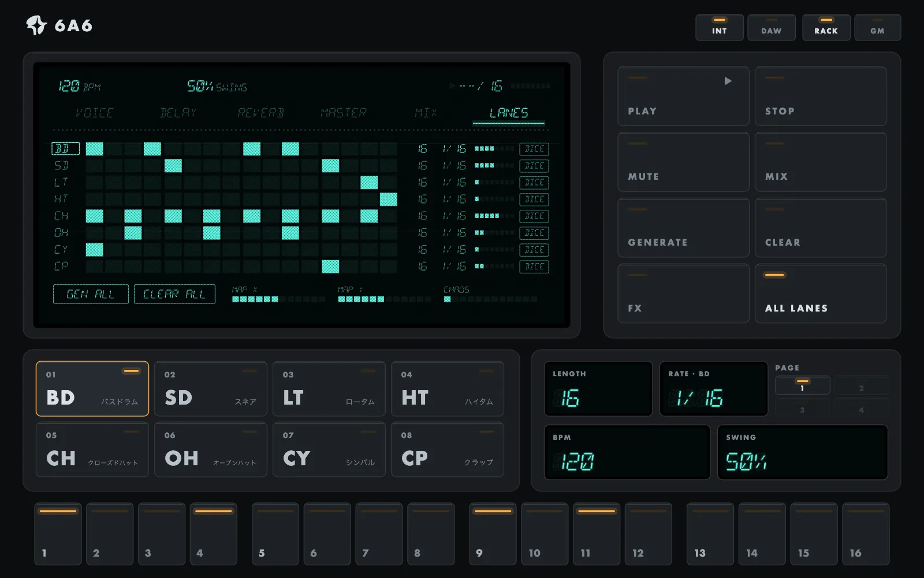Toggle RACK mode button
This screenshot has height=578, width=924.
(826, 28)
